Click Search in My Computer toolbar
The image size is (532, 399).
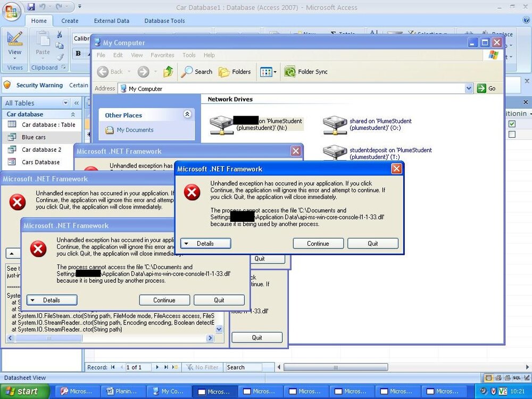tap(196, 72)
